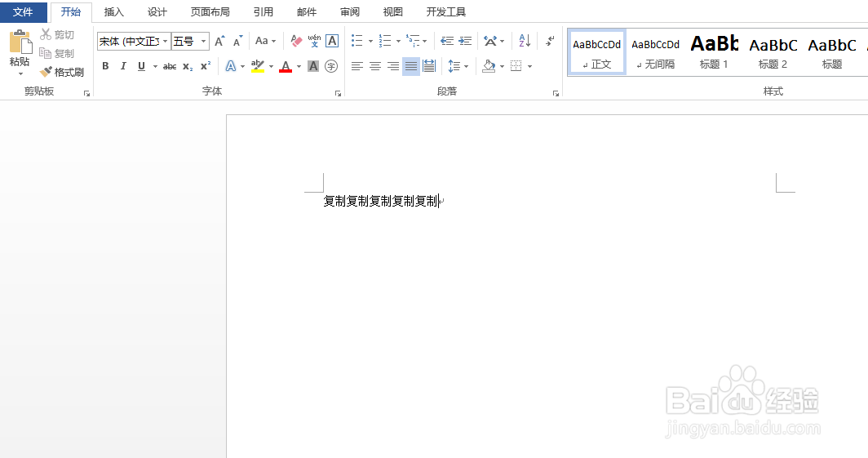The image size is (868, 458).
Task: Apply borders icon
Action: (516, 66)
